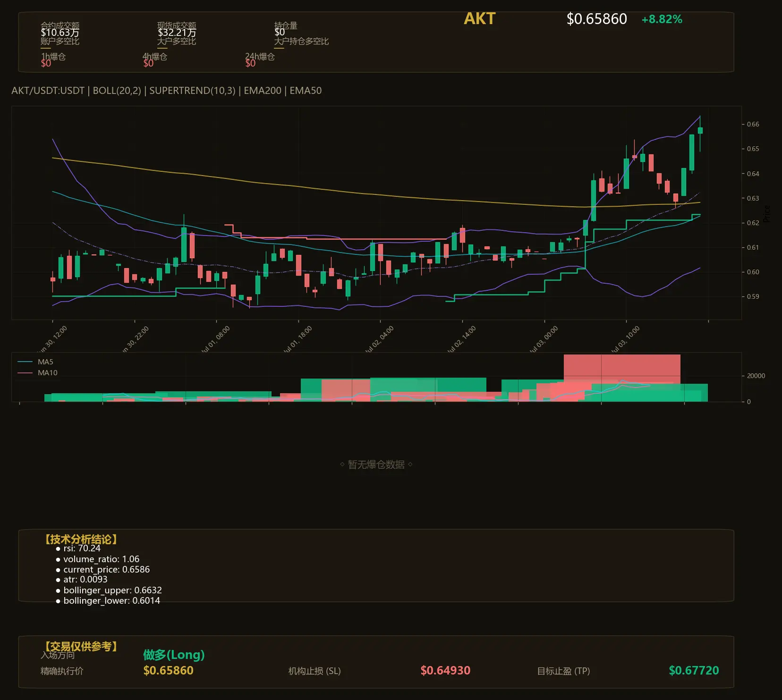Click the 24h爆仓 label

click(260, 56)
